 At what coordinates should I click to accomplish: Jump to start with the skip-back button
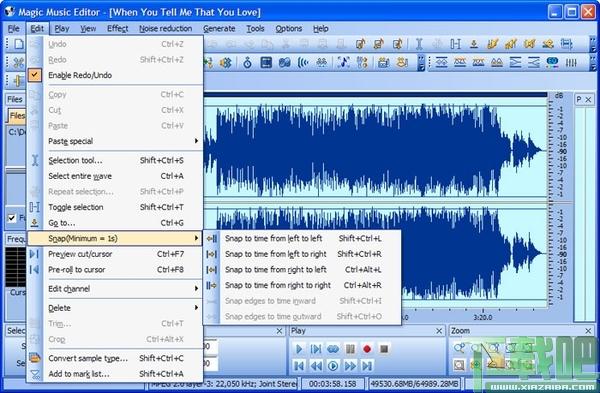[299, 366]
